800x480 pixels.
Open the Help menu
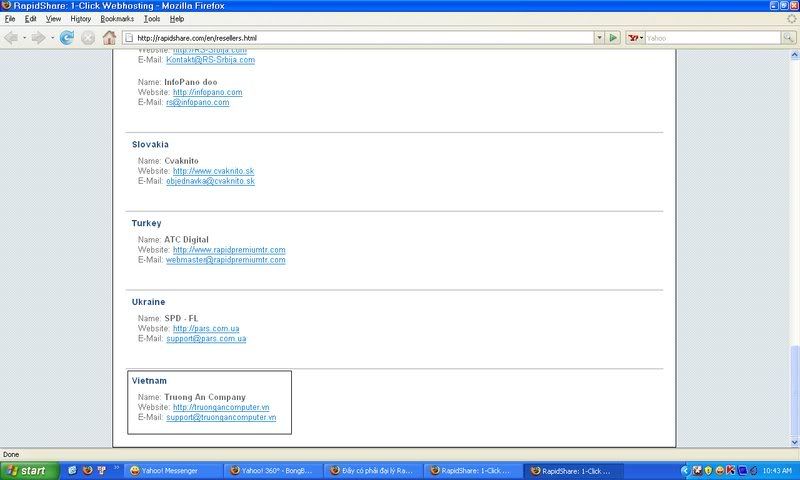[x=177, y=19]
